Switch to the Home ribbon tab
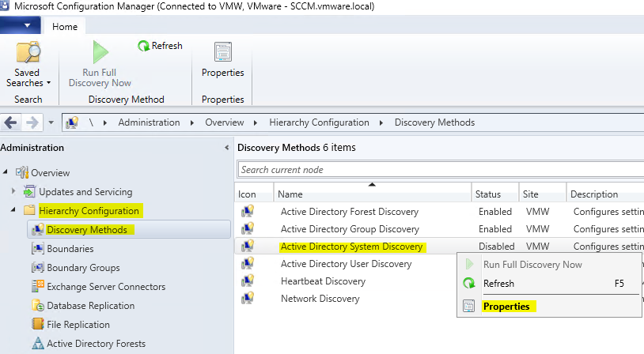The height and width of the screenshot is (354, 644). (x=65, y=27)
